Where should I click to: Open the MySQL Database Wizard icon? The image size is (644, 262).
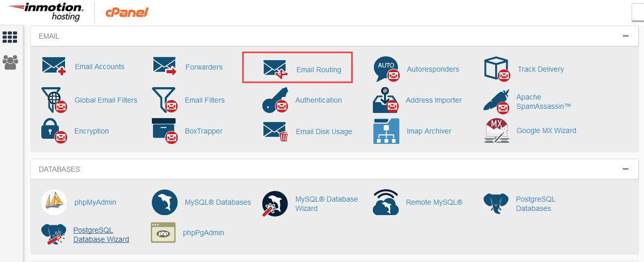275,205
